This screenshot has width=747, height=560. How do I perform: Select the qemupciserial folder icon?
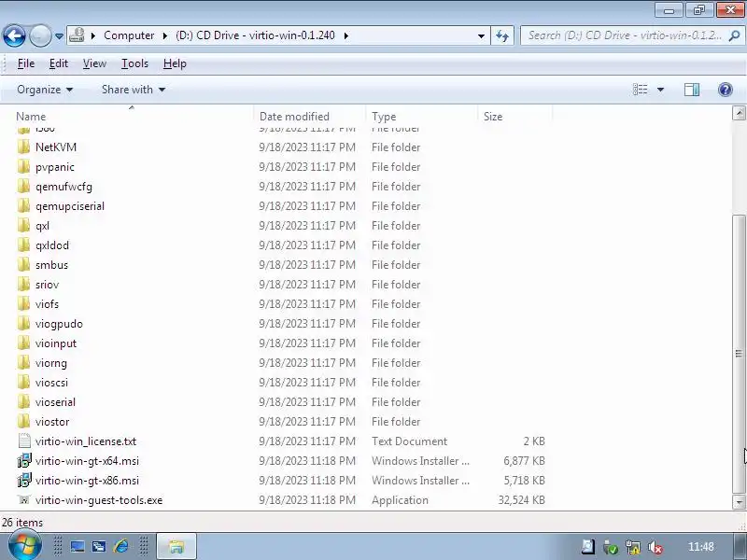click(24, 205)
